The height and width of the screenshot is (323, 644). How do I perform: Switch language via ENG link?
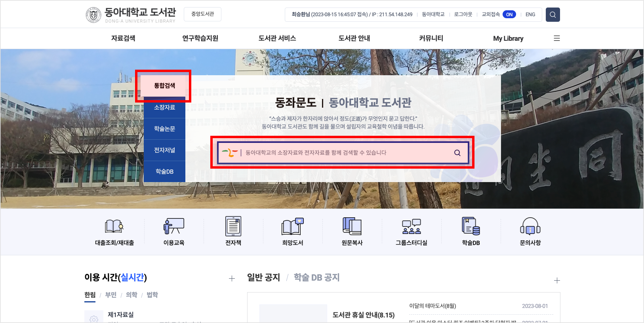(530, 15)
